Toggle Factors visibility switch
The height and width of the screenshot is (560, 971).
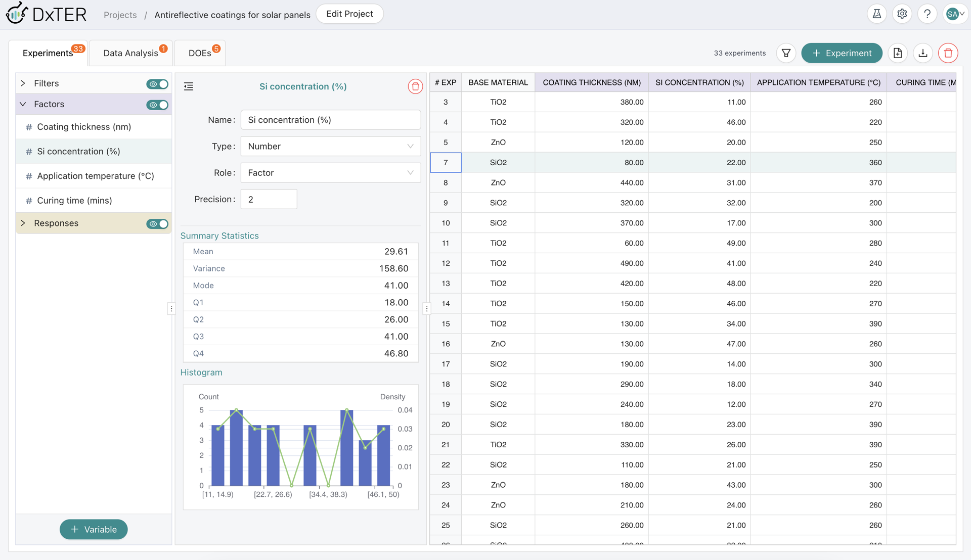click(157, 105)
